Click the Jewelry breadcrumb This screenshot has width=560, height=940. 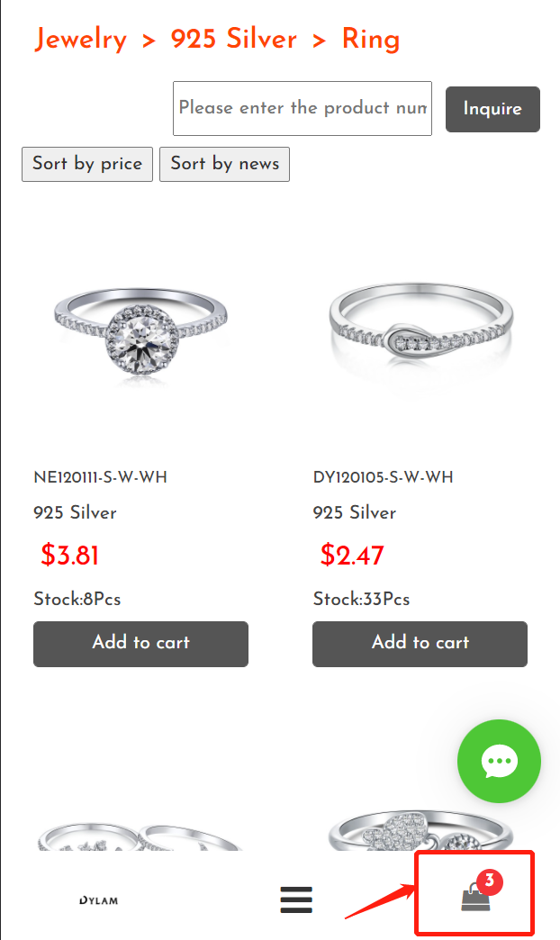pos(80,40)
